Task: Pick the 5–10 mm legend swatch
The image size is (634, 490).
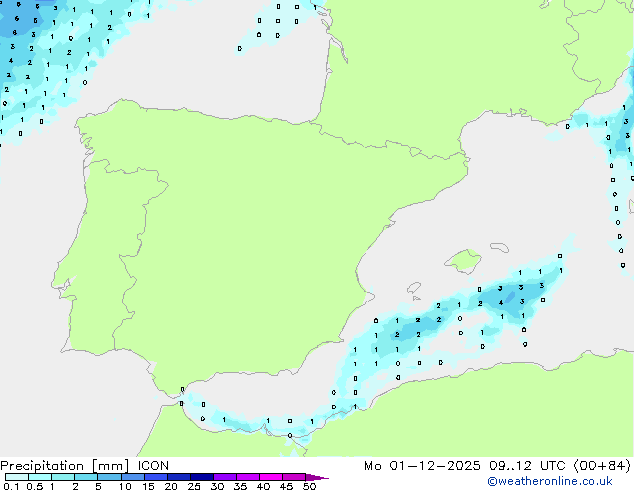Action: click(x=109, y=477)
